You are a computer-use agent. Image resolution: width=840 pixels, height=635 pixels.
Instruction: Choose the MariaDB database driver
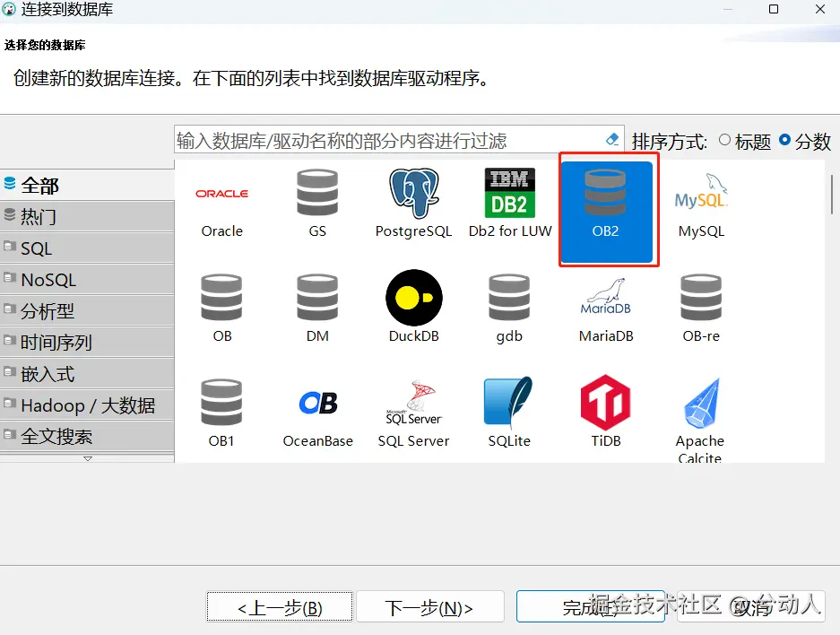pos(604,305)
